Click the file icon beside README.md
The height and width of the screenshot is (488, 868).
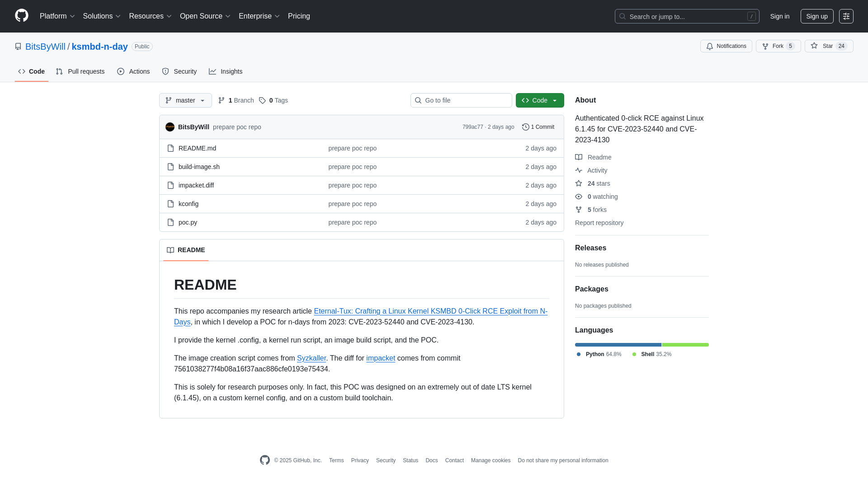pos(170,148)
